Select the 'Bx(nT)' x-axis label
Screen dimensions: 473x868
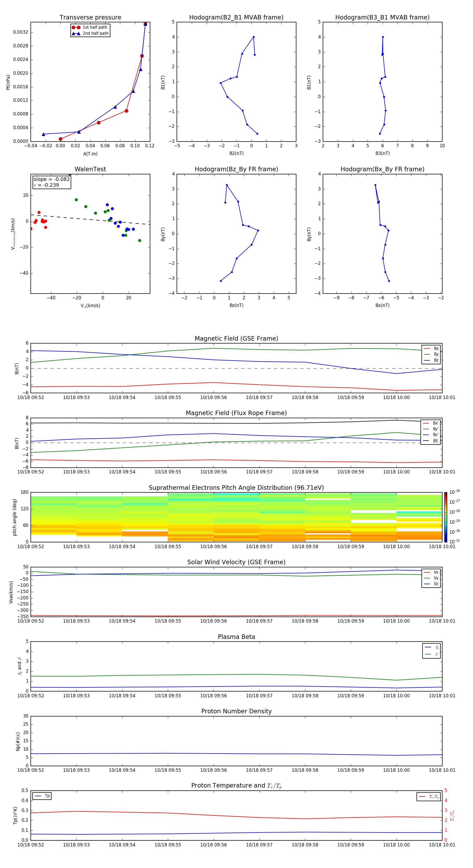click(382, 305)
